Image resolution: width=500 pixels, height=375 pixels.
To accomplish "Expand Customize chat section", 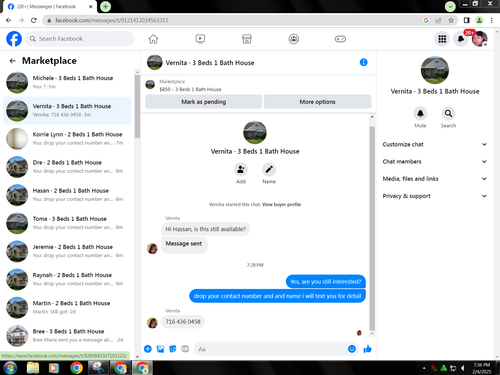I will (x=435, y=144).
